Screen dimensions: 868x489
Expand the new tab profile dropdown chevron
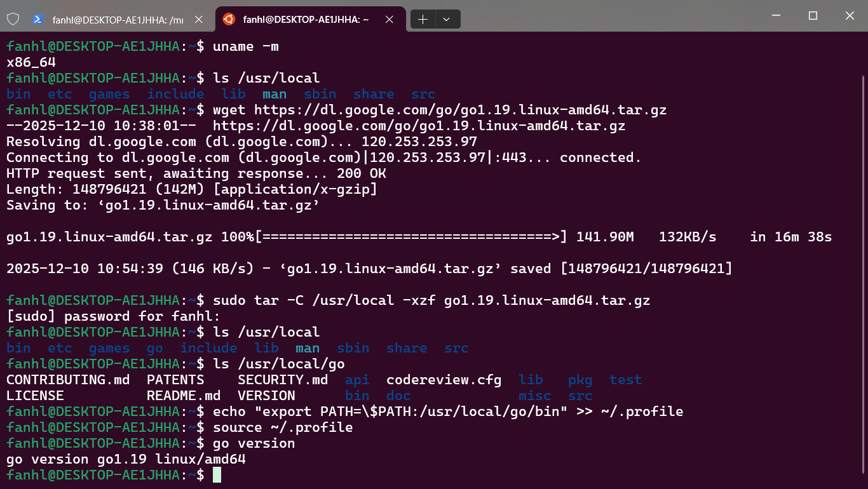[x=447, y=19]
